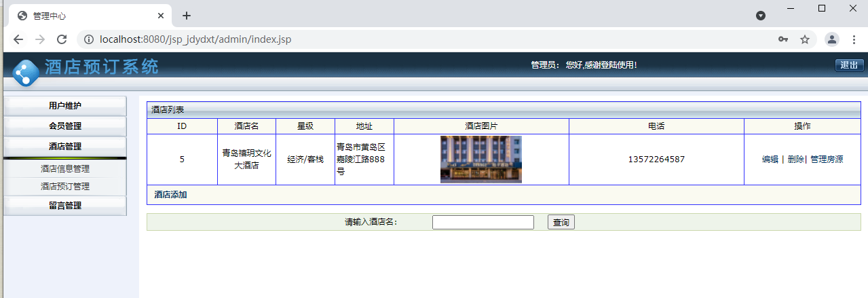Open the Chrome profile avatar

point(831,39)
